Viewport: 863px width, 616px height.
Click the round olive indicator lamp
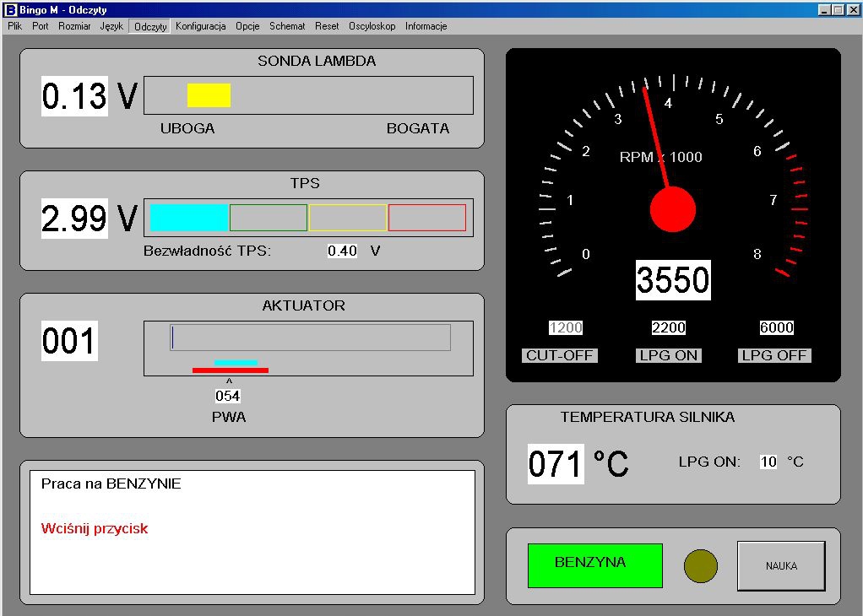[x=700, y=566]
